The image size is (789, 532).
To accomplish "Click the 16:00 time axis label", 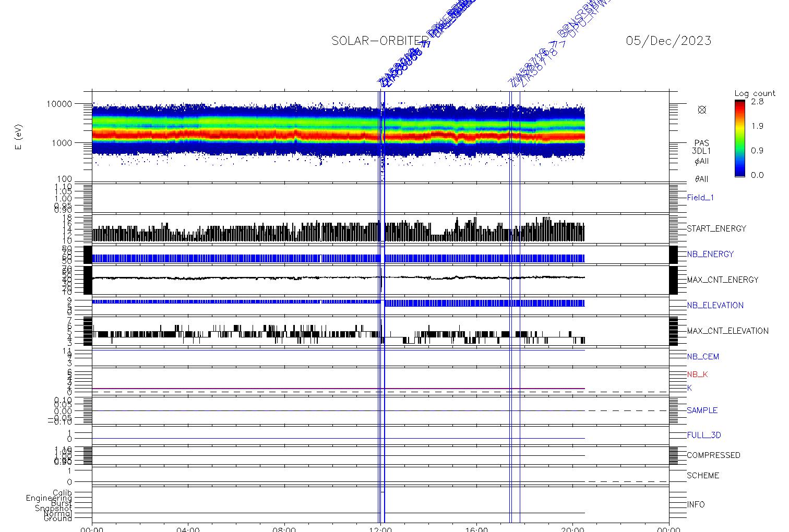I will click(x=476, y=529).
